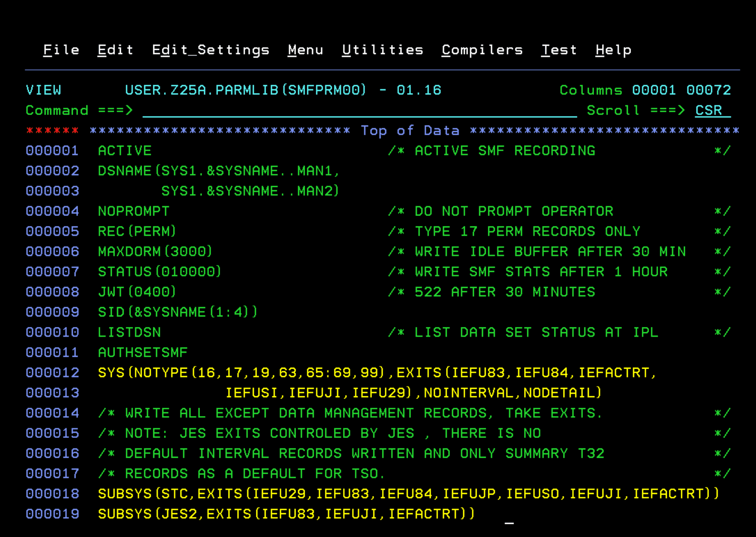The height and width of the screenshot is (537, 756).
Task: Select the NOPROMPT parameter line
Action: (x=133, y=211)
